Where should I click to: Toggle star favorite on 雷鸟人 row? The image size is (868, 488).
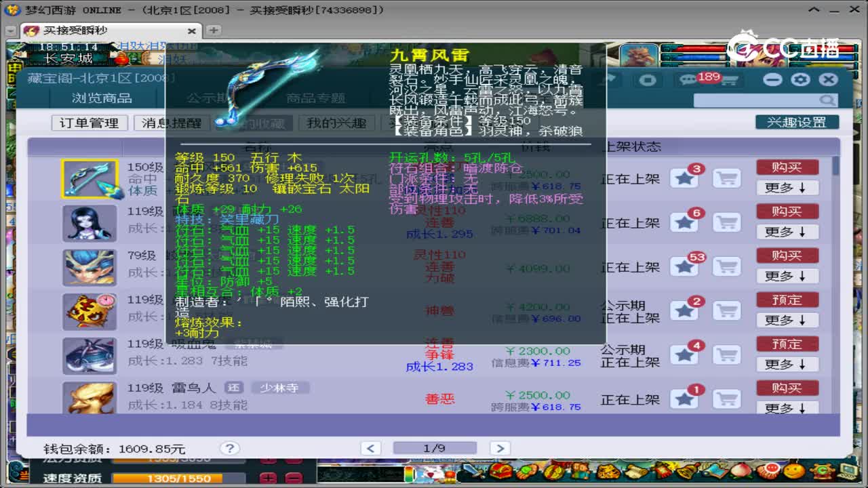click(x=684, y=399)
